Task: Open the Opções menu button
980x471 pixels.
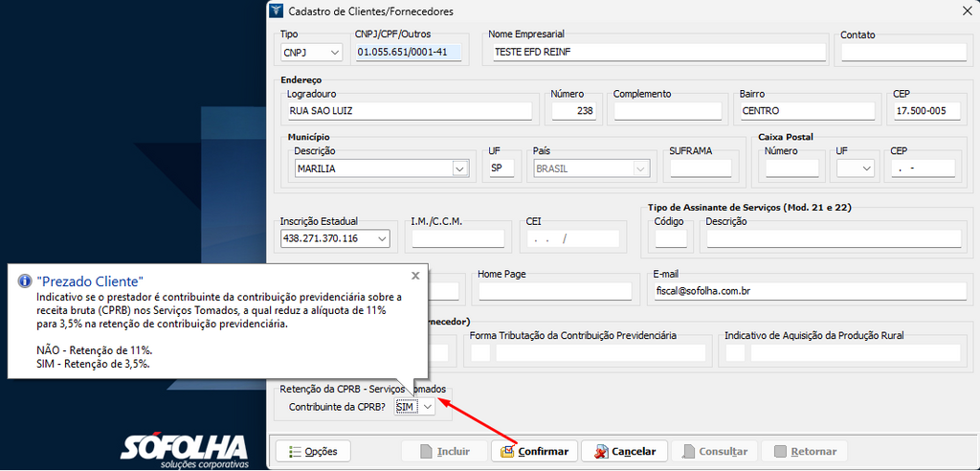Action: 313,451
